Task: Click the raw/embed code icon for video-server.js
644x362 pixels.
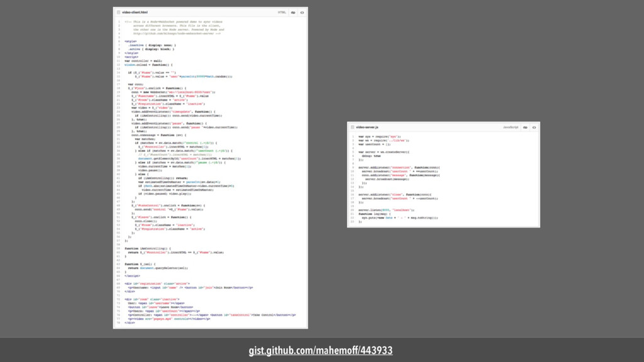Action: point(534,128)
